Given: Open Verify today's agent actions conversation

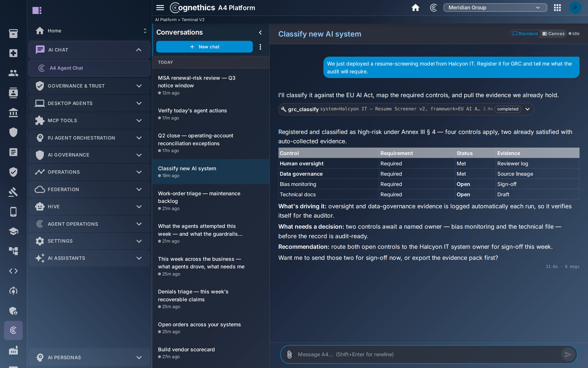Looking at the screenshot, I should (211, 114).
